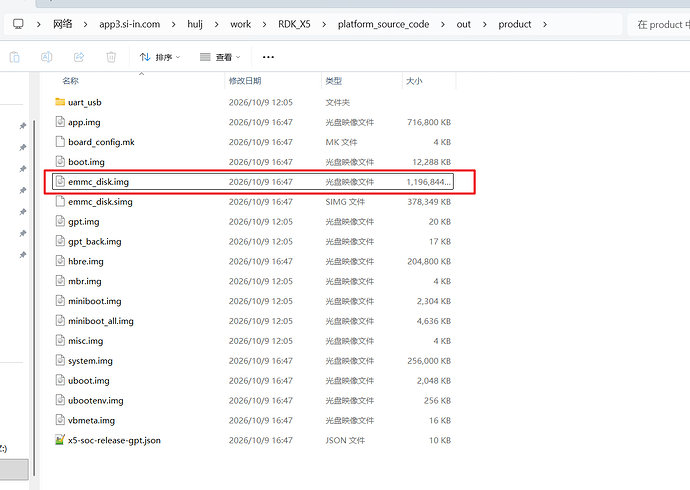Select mbr.img file icon
The image size is (690, 490).
coord(60,280)
